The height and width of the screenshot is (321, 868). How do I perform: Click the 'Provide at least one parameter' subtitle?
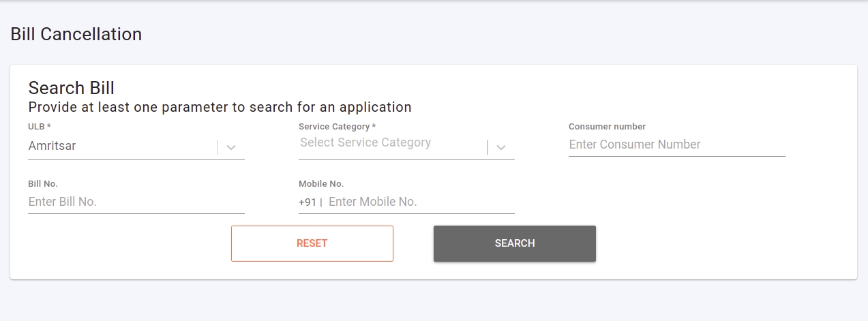point(220,107)
